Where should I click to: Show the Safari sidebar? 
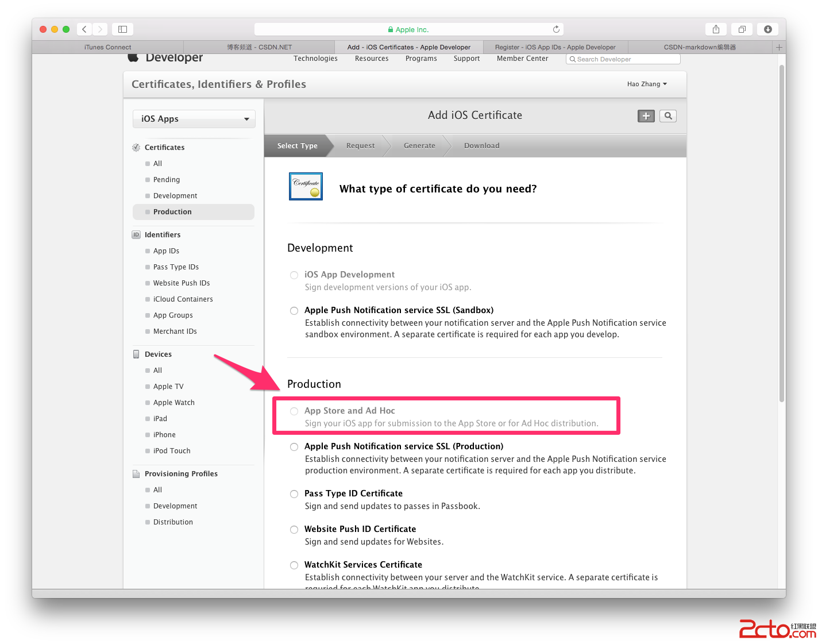pos(122,29)
